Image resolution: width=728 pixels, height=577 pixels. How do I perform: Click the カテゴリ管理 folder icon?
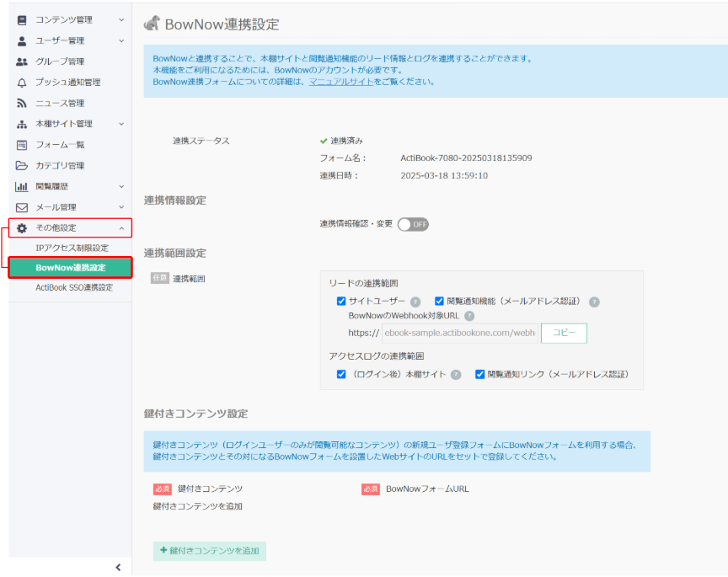click(22, 165)
